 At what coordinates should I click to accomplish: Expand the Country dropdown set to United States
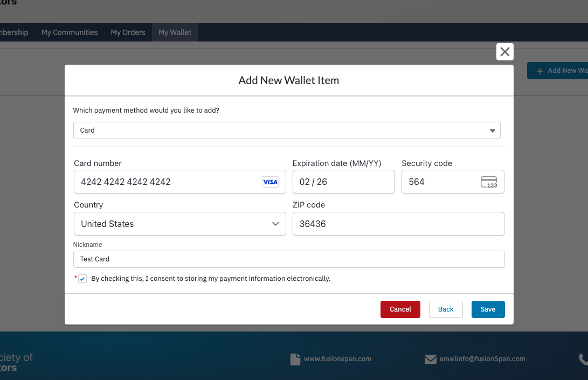coord(180,224)
